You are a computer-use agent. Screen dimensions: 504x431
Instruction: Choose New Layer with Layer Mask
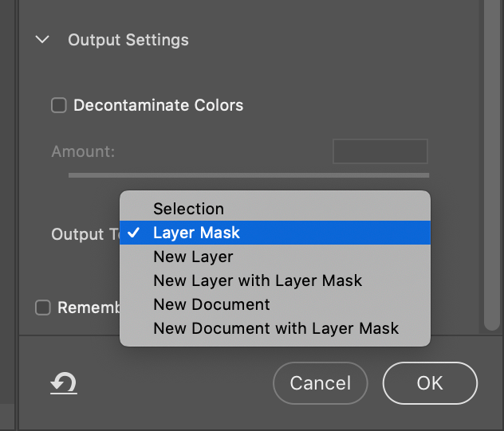tap(258, 280)
